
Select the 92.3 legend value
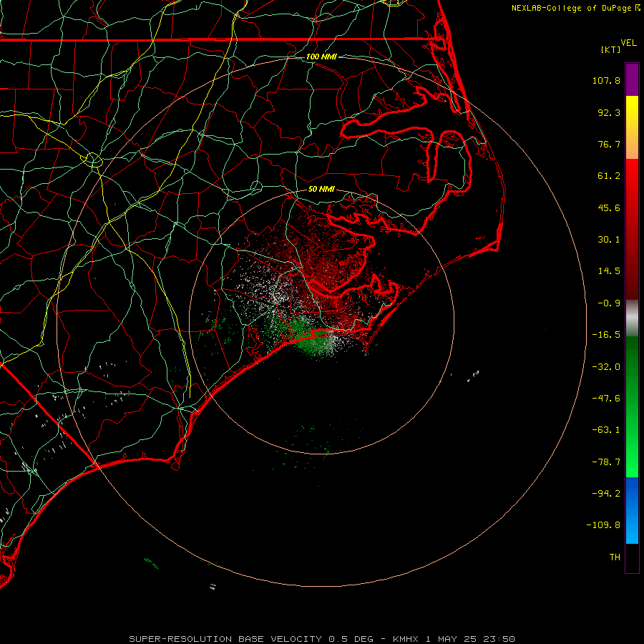click(609, 112)
